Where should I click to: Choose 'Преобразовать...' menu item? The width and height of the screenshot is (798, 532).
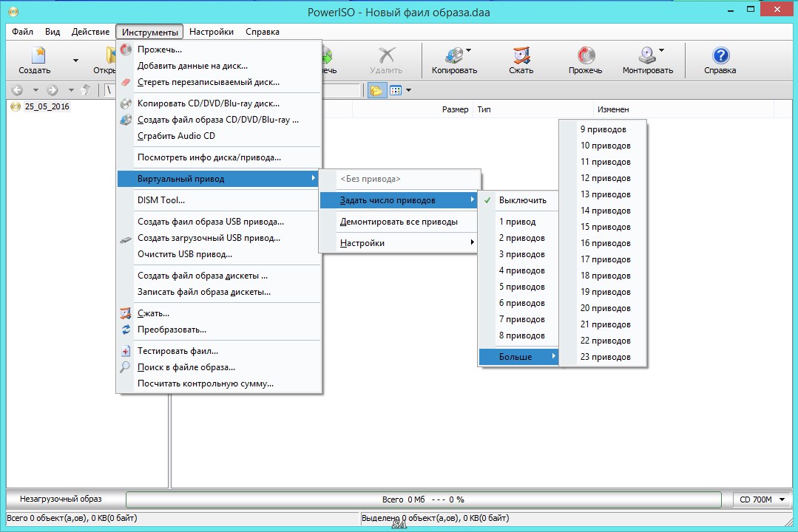[x=220, y=330]
